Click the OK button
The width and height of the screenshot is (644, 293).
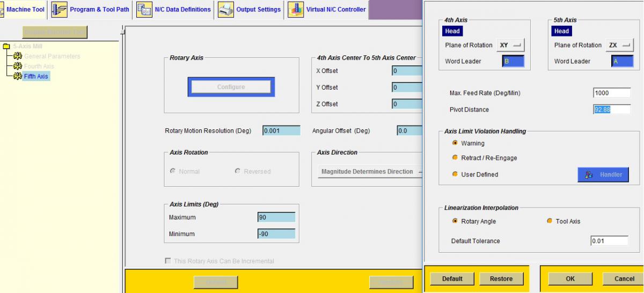tap(570, 279)
